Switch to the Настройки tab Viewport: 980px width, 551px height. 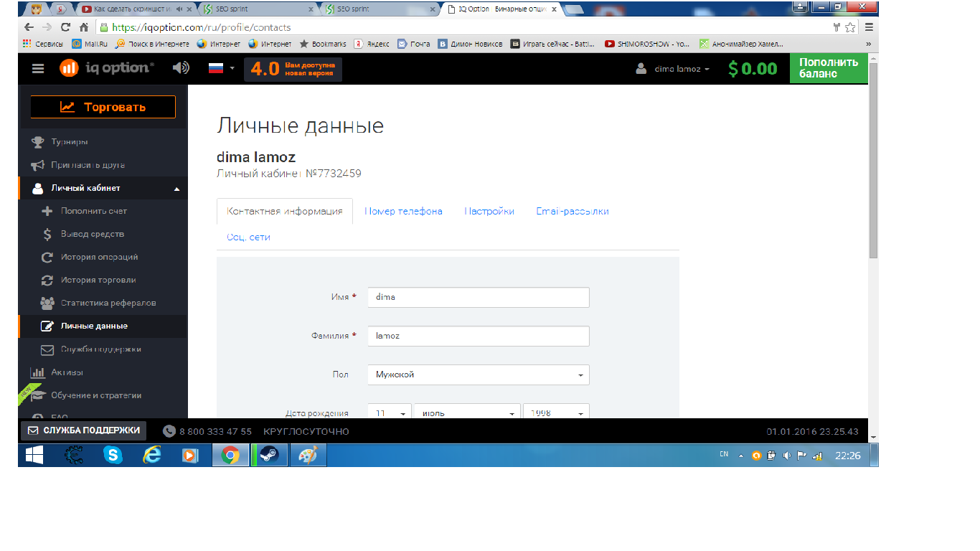point(489,211)
